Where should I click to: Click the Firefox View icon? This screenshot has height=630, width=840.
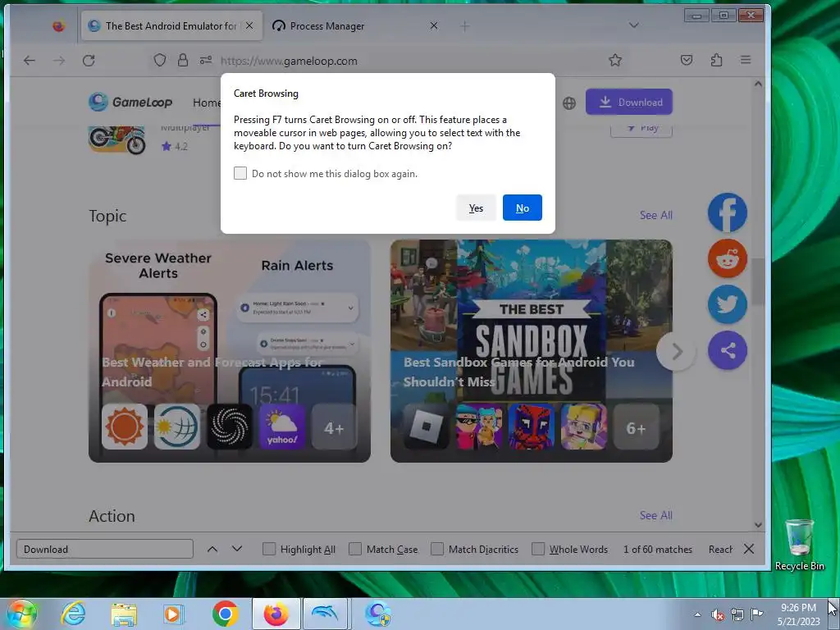click(x=58, y=25)
